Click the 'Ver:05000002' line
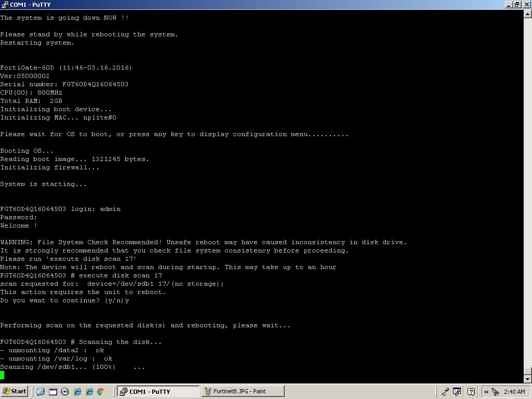The height and width of the screenshot is (399, 532). point(25,76)
